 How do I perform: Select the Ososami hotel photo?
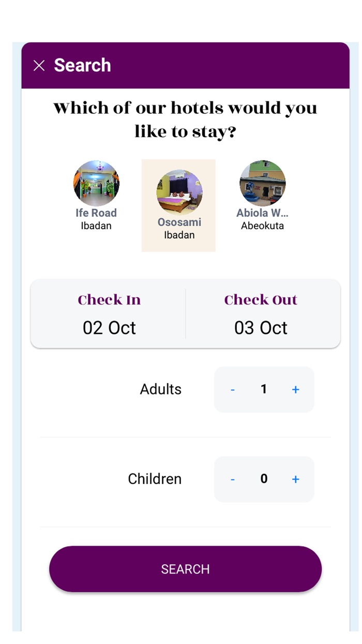pos(179,193)
